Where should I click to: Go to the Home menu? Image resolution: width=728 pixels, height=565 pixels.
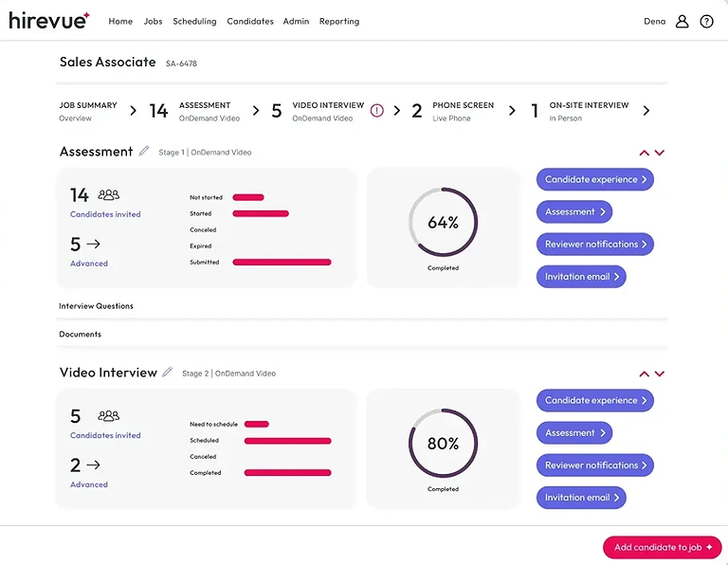pyautogui.click(x=120, y=22)
